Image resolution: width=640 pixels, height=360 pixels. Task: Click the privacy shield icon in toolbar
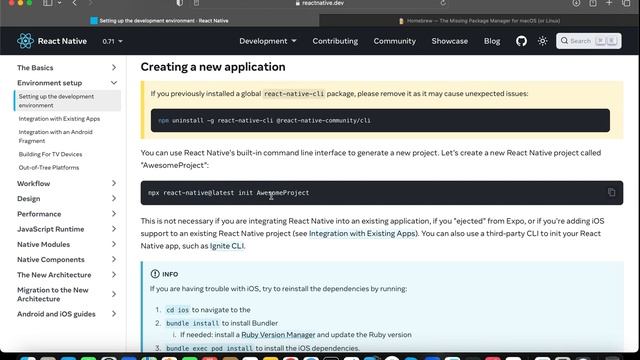coord(180,3)
